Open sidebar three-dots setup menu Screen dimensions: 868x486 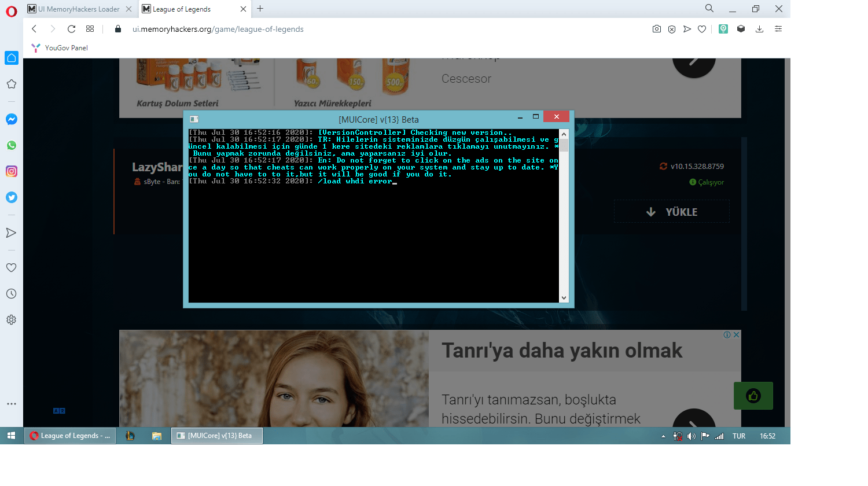pos(11,404)
